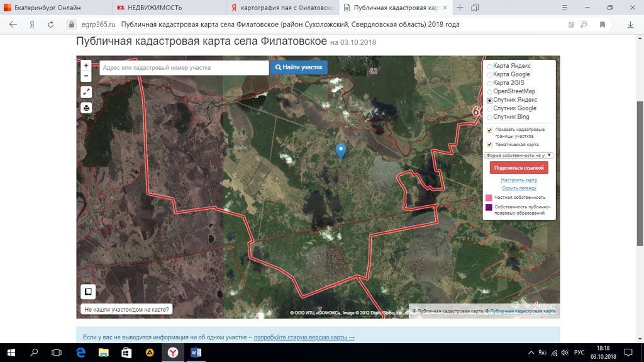Expand the map to fullscreen
This screenshot has height=362, width=644.
tap(86, 92)
